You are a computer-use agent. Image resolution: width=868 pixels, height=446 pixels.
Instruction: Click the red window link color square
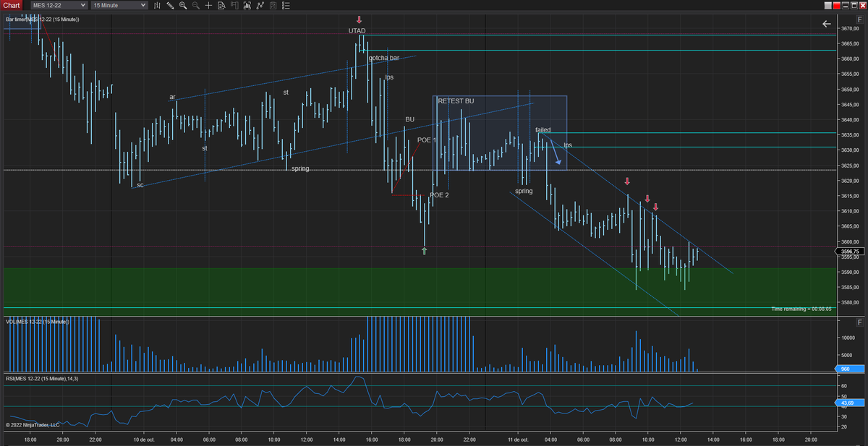click(x=837, y=5)
